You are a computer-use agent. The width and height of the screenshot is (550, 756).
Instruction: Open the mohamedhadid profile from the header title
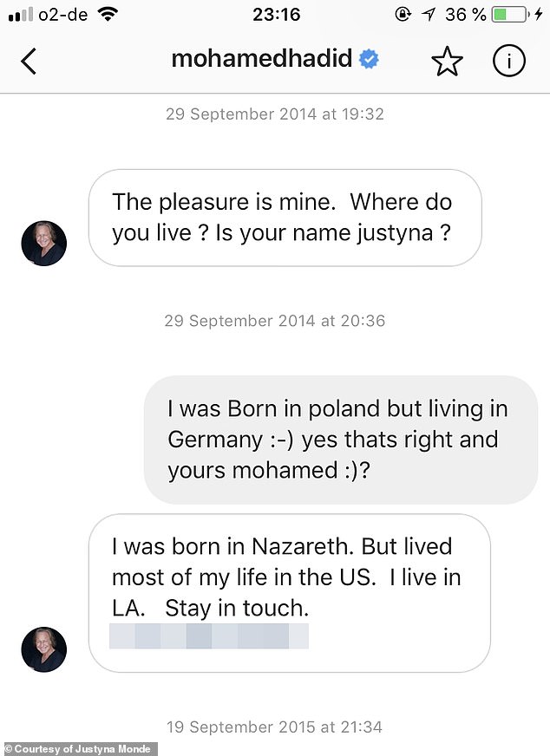coord(262,59)
